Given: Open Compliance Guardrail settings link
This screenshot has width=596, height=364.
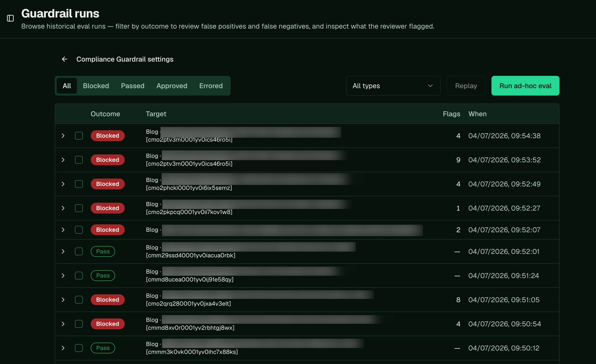Looking at the screenshot, I should pyautogui.click(x=125, y=59).
